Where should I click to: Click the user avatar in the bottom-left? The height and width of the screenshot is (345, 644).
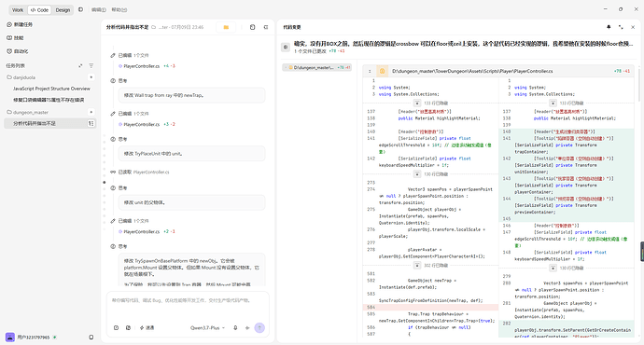[10, 338]
